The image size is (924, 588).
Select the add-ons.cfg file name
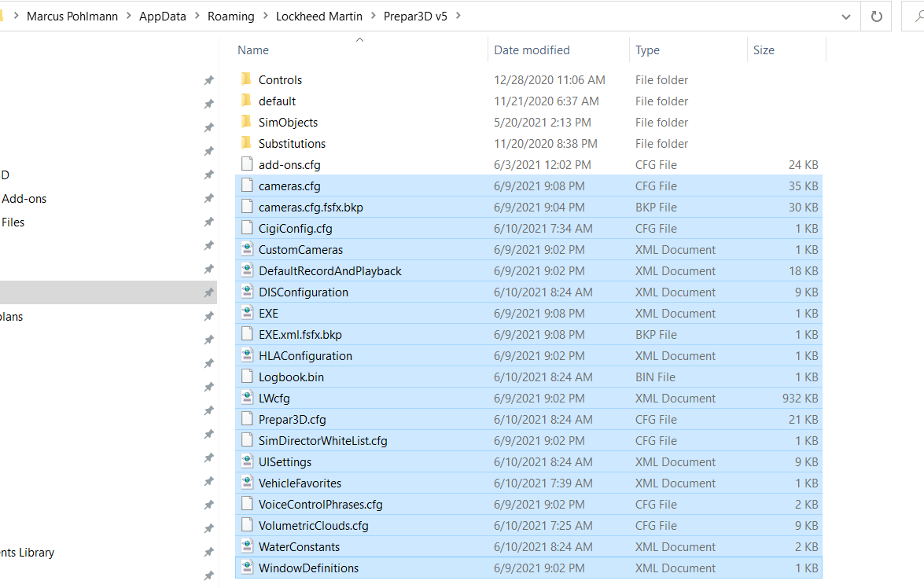[289, 165]
